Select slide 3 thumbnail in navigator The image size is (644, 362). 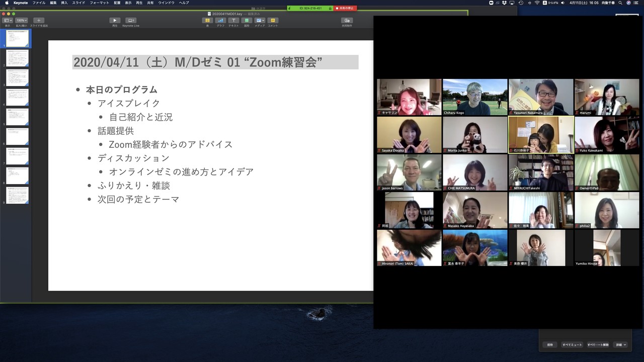[17, 77]
